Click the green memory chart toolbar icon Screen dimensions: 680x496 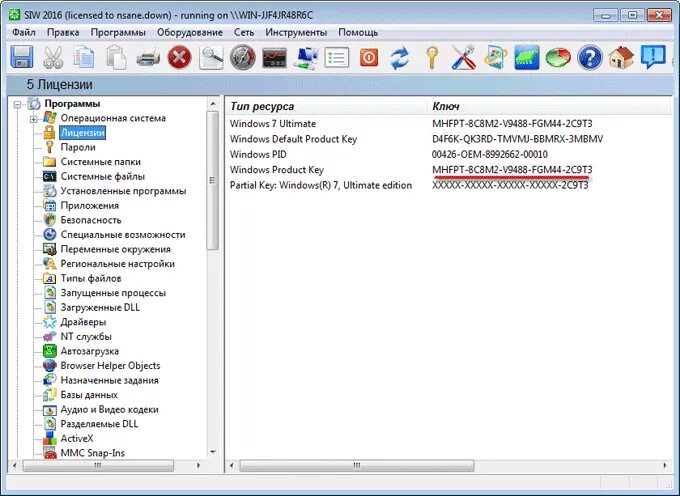tap(526, 57)
